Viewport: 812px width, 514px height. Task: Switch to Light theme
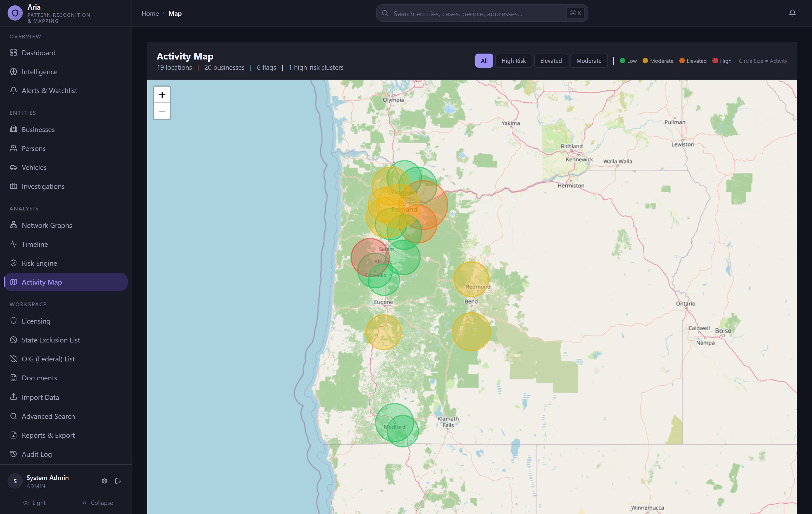(34, 503)
